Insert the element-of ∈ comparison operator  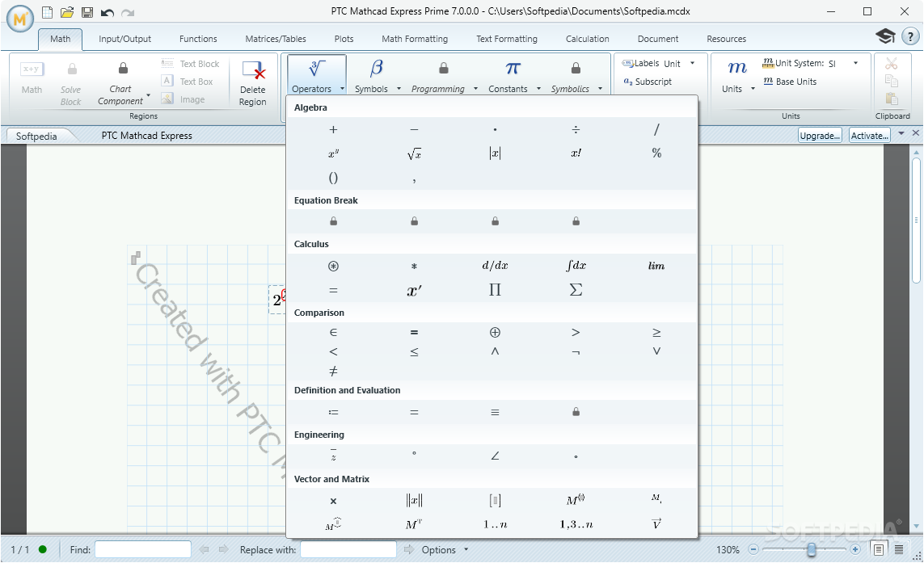(334, 333)
